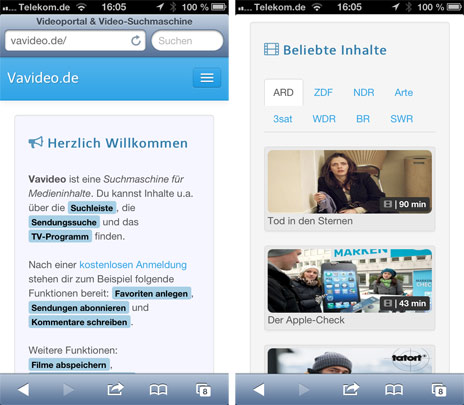Switch to the ZDF tab
This screenshot has width=464, height=405.
(x=323, y=92)
